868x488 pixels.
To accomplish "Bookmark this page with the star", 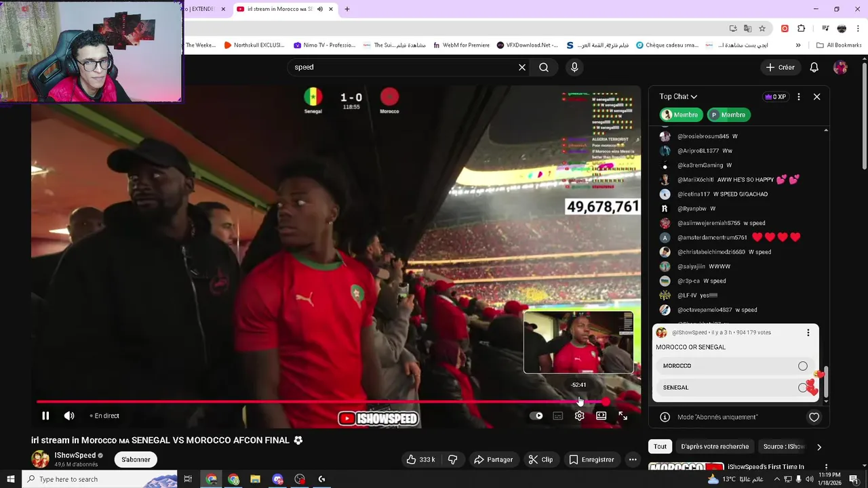I will (762, 28).
